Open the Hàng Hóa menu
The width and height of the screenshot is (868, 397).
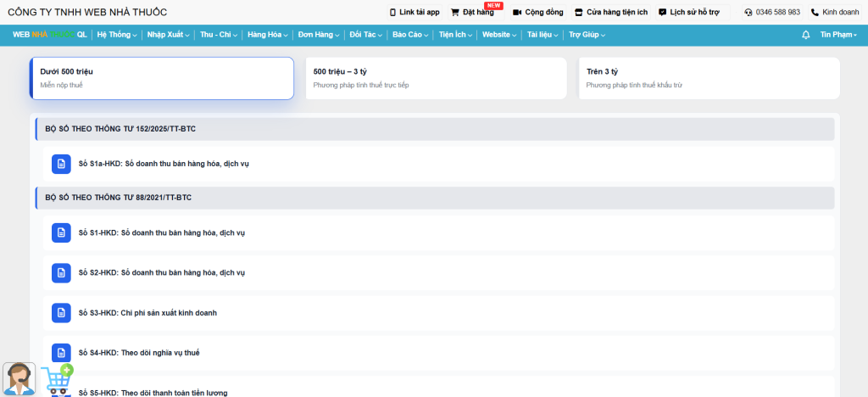tap(267, 35)
